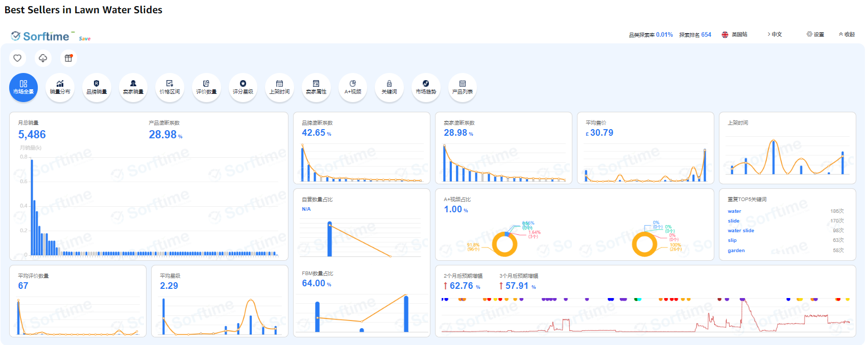Collapse the panel using 收起
The height and width of the screenshot is (345, 868).
click(x=847, y=35)
